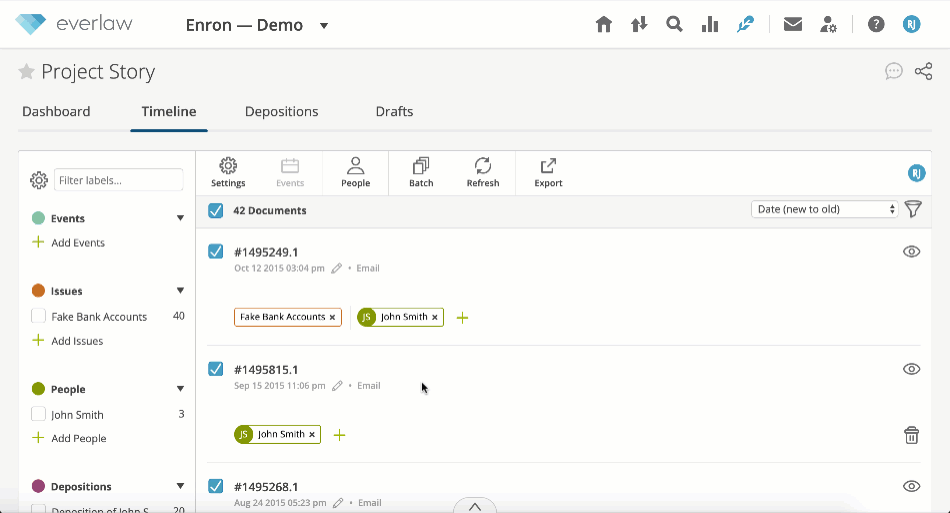Remove John Smith tag from #1495249.1
This screenshot has width=950, height=513.
[434, 317]
